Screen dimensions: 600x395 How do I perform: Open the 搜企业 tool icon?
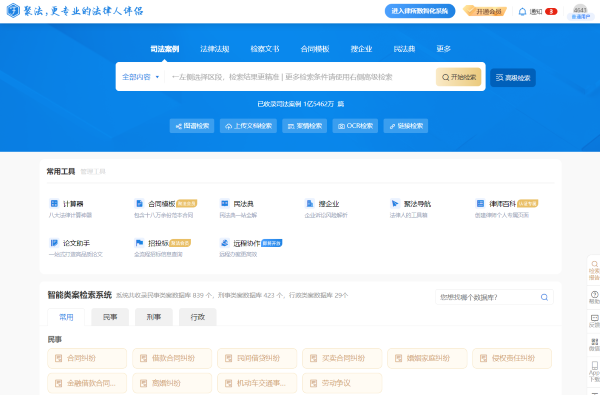tap(310, 203)
